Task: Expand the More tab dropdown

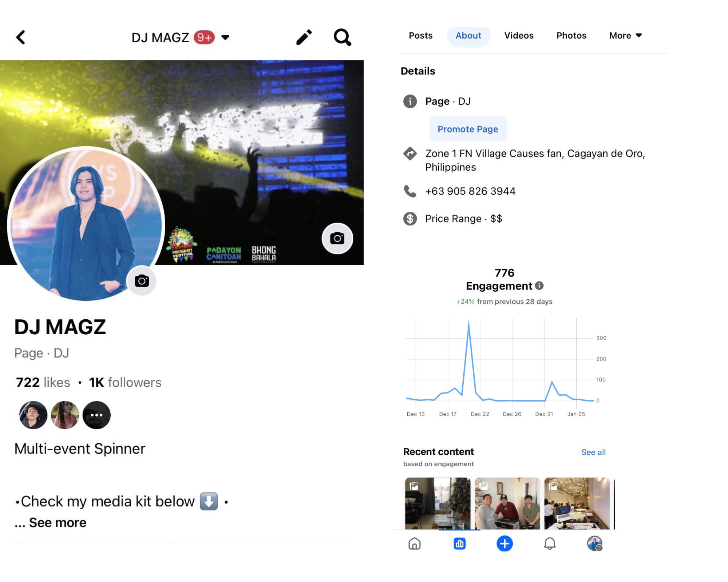Action: click(x=625, y=36)
